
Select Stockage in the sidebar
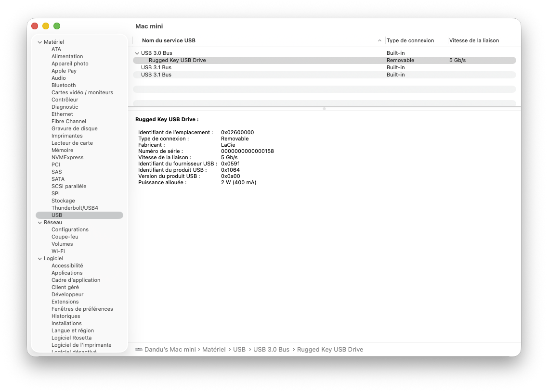click(x=63, y=201)
